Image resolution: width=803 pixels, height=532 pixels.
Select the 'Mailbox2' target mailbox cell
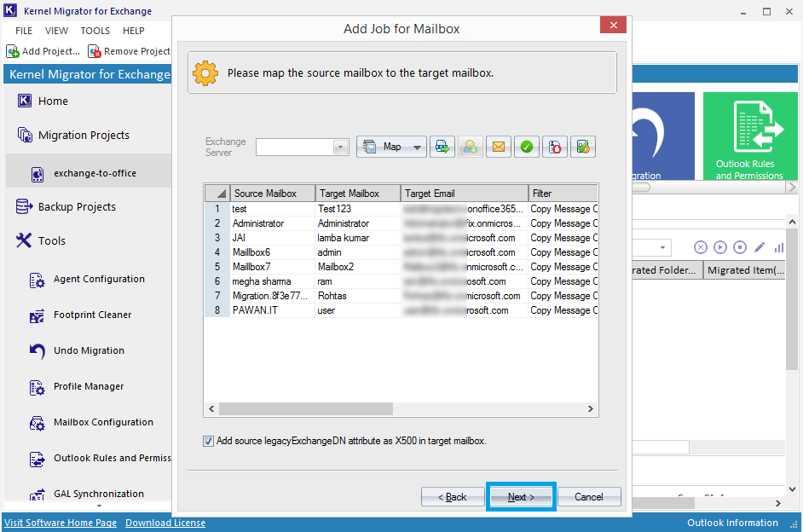pos(357,267)
